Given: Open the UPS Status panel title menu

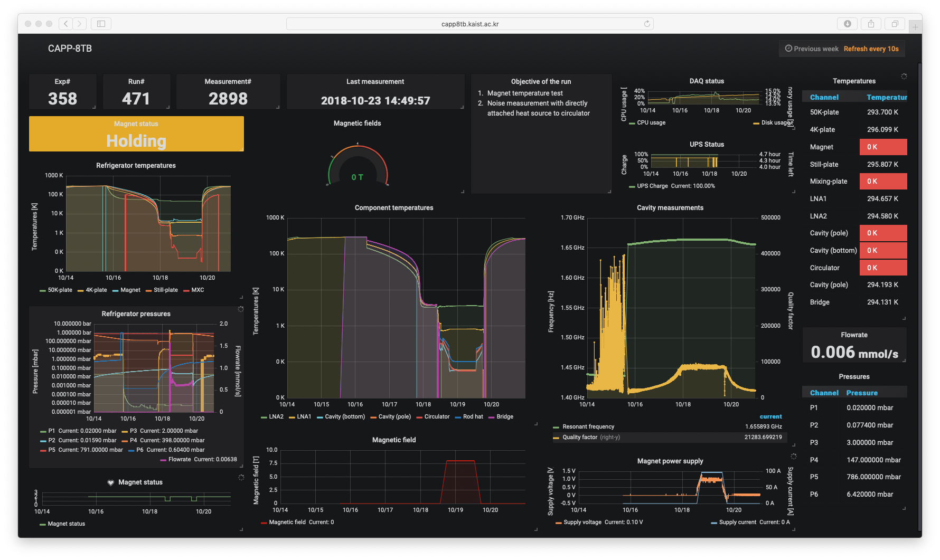Looking at the screenshot, I should click(x=707, y=145).
